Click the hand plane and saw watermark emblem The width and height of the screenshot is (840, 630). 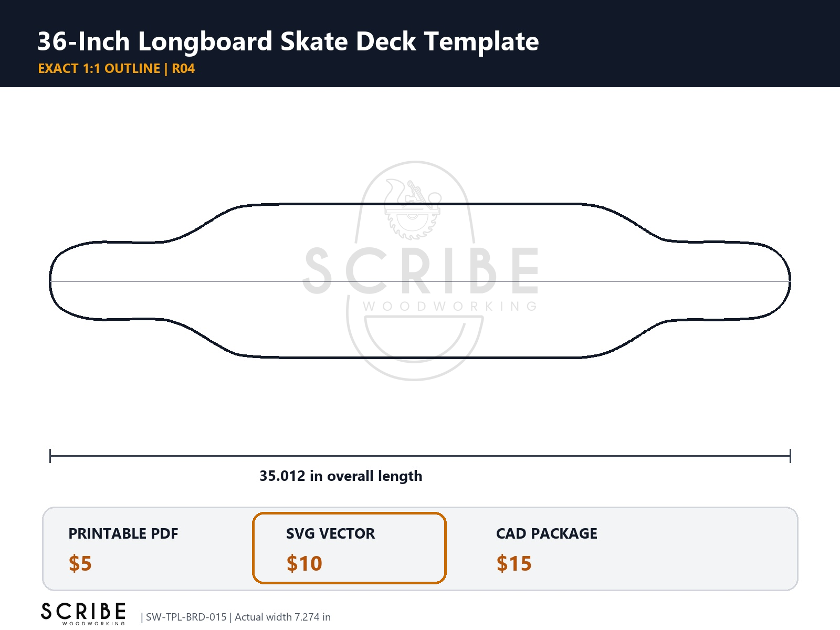[412, 208]
